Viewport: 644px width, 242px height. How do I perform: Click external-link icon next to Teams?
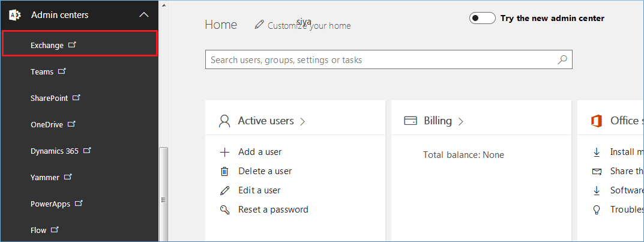coord(62,71)
